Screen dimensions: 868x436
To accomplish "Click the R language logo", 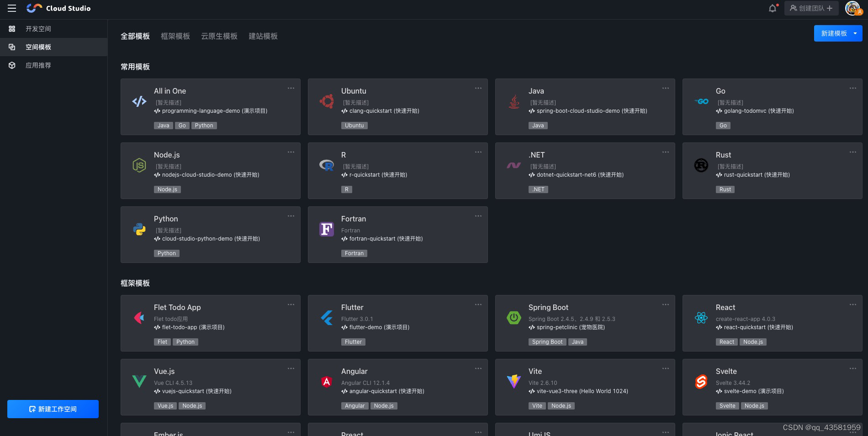I will [327, 165].
